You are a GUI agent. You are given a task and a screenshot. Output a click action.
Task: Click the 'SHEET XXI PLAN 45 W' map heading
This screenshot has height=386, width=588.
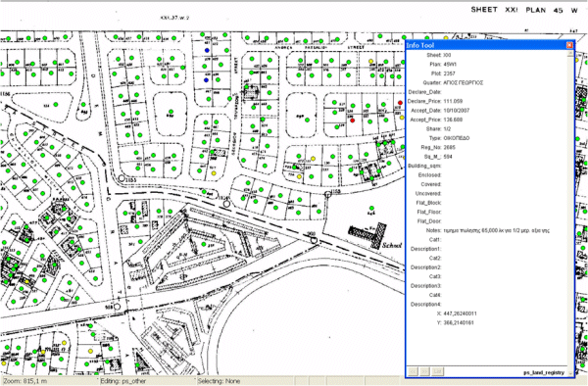point(524,10)
